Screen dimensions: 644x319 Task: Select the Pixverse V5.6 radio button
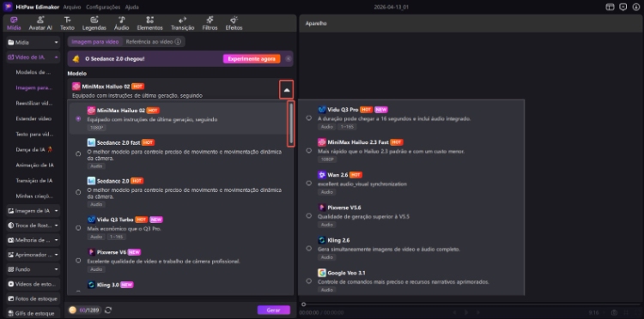pos(308,216)
